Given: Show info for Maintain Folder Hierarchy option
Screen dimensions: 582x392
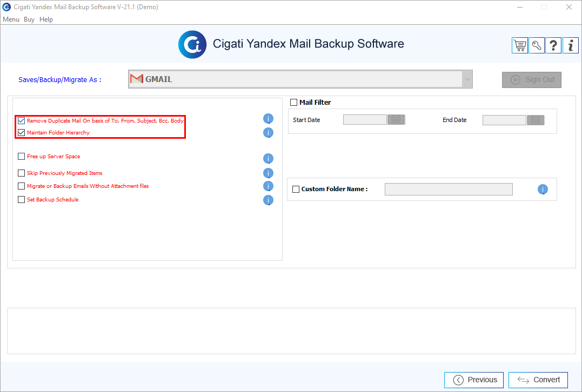Looking at the screenshot, I should [268, 132].
